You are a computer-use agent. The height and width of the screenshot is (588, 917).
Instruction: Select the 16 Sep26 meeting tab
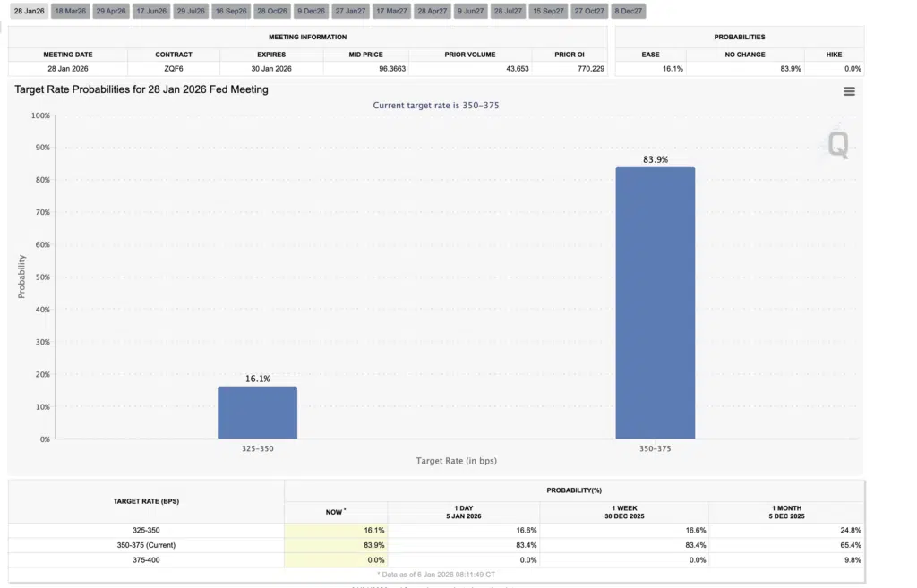[x=231, y=11]
